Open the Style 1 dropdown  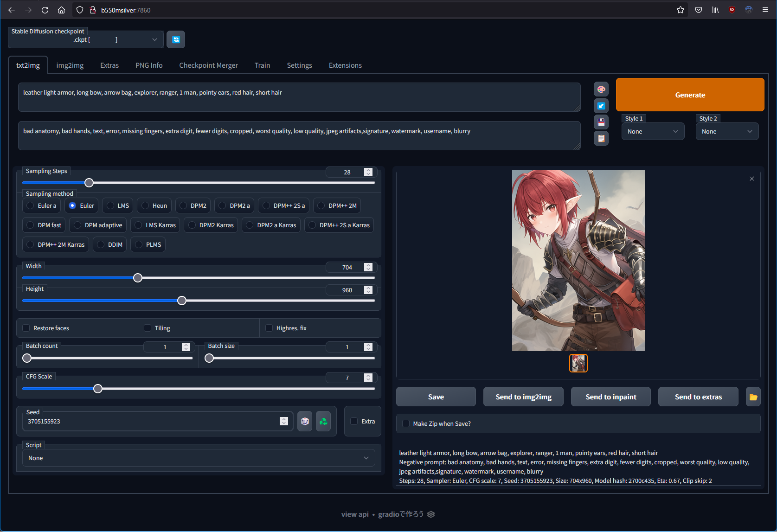coord(653,131)
